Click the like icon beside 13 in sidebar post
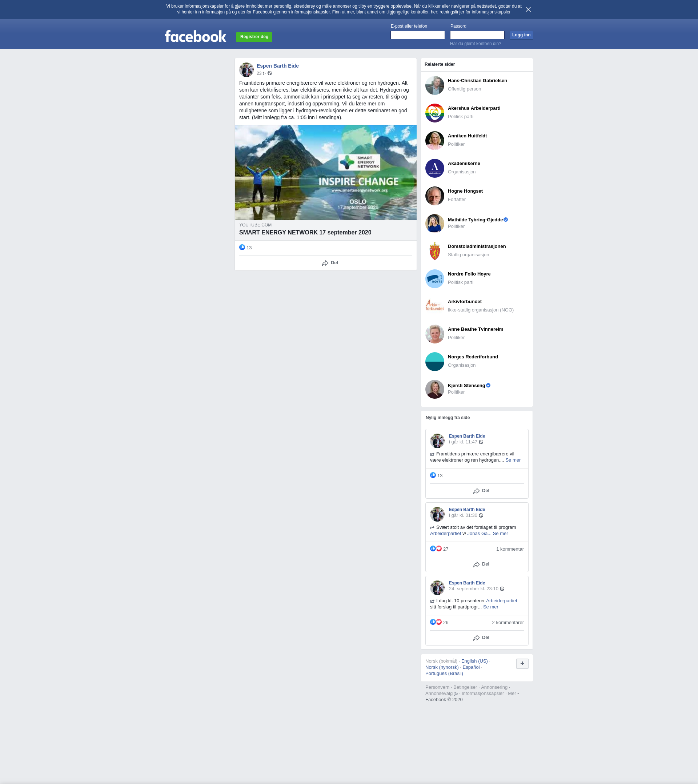Image resolution: width=698 pixels, height=784 pixels. (433, 475)
